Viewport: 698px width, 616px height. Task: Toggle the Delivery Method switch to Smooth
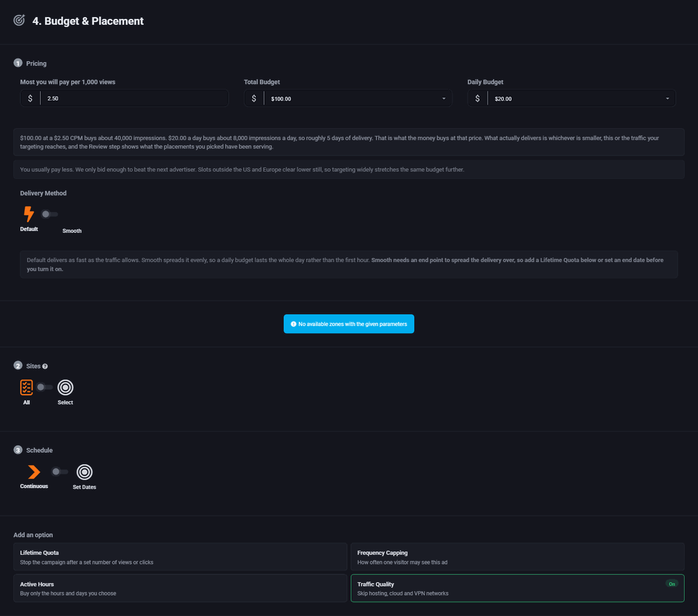(49, 214)
